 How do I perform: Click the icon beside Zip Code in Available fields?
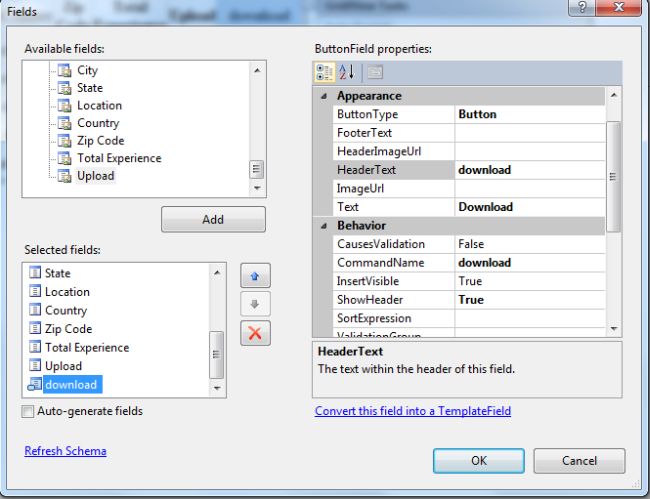tap(64, 141)
